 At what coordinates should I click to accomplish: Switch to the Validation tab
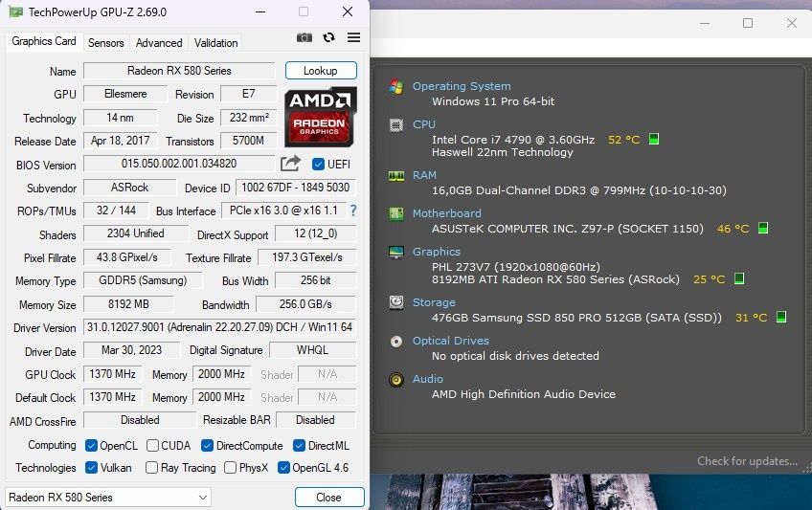[216, 43]
